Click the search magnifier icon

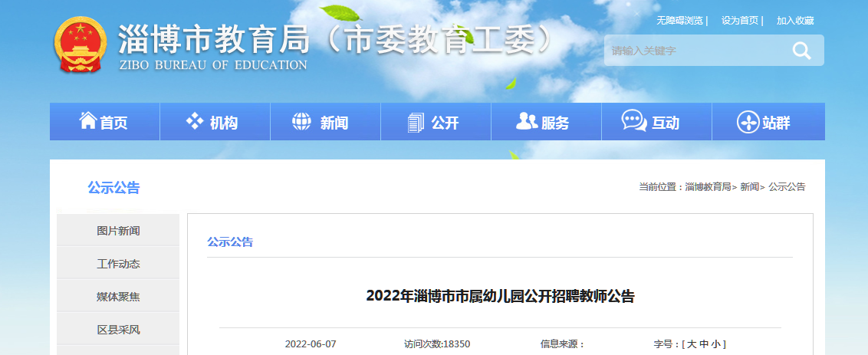tap(801, 51)
